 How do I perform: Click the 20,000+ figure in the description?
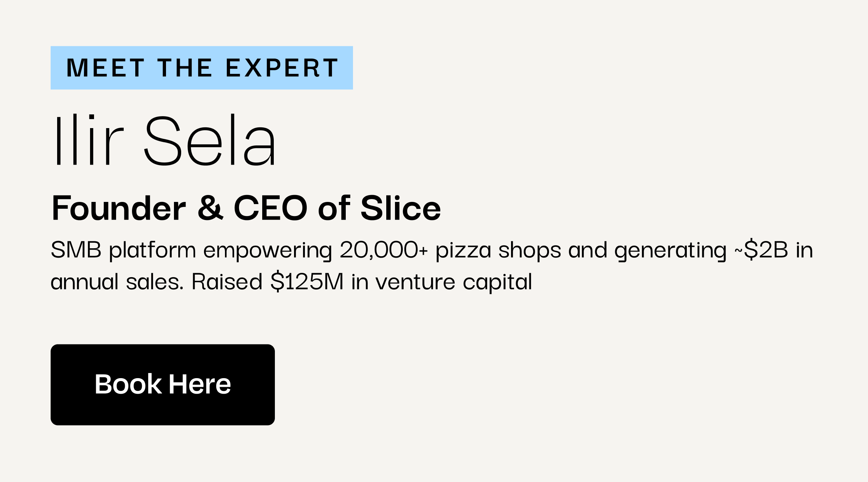(x=384, y=250)
